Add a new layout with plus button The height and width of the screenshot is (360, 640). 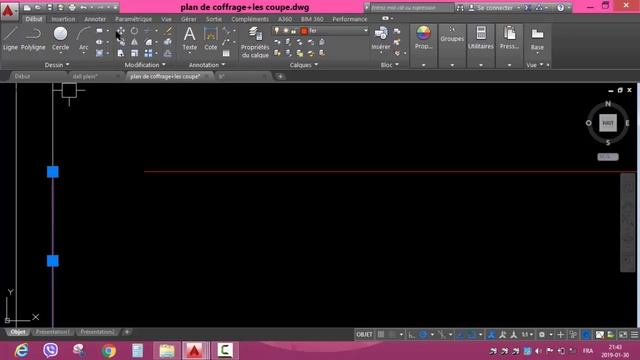[127, 332]
